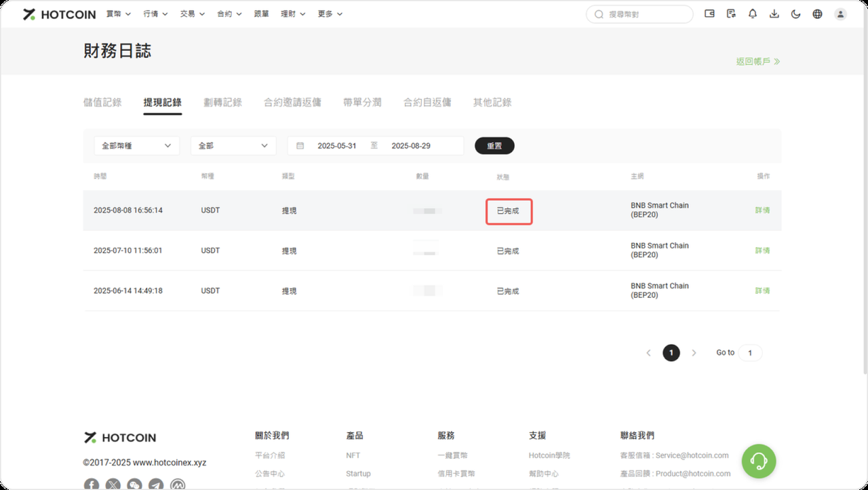Toggle dark mode moon icon
The width and height of the screenshot is (868, 490).
pos(796,14)
